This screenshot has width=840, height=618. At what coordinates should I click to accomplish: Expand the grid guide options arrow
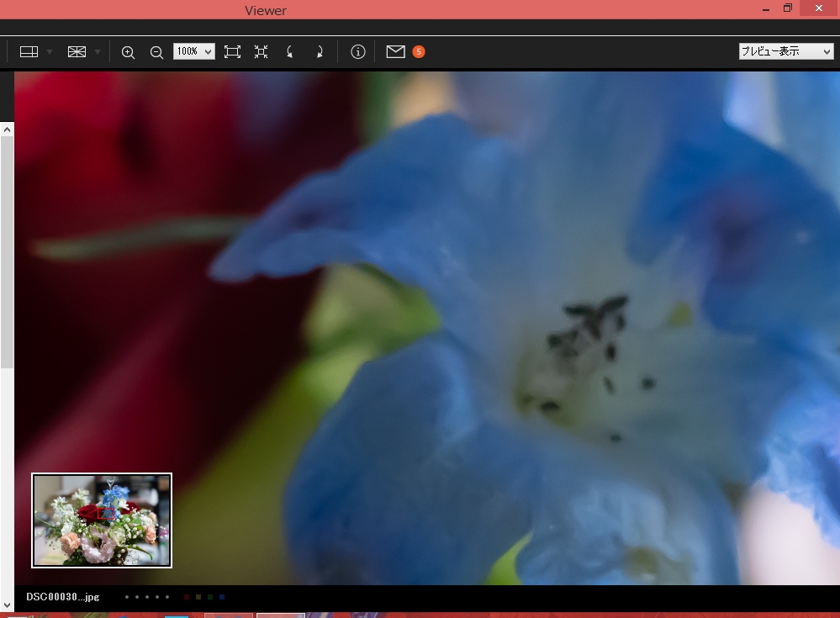[x=97, y=52]
